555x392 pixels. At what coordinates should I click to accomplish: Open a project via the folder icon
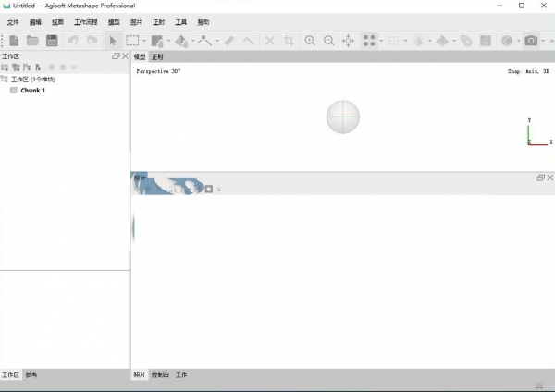tap(32, 41)
